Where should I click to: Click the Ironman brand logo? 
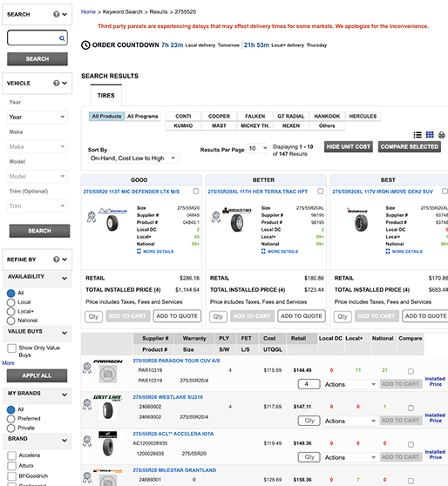(x=357, y=210)
